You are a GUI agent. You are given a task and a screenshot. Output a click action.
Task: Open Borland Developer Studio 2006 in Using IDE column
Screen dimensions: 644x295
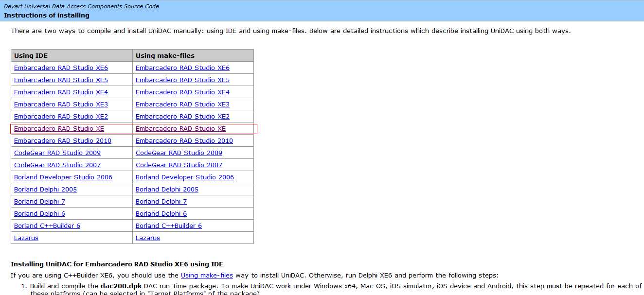63,177
